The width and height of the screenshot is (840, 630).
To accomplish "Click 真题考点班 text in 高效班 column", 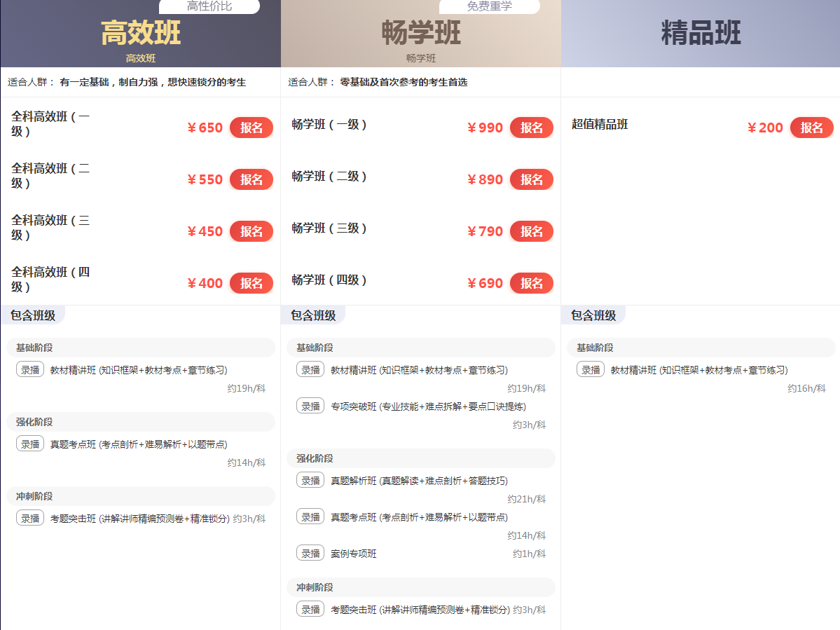I will (139, 444).
